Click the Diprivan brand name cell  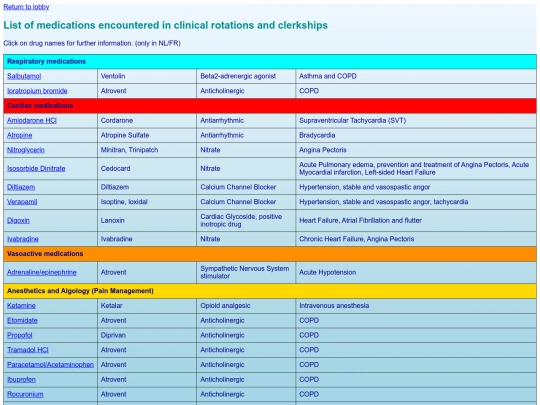tap(147, 335)
